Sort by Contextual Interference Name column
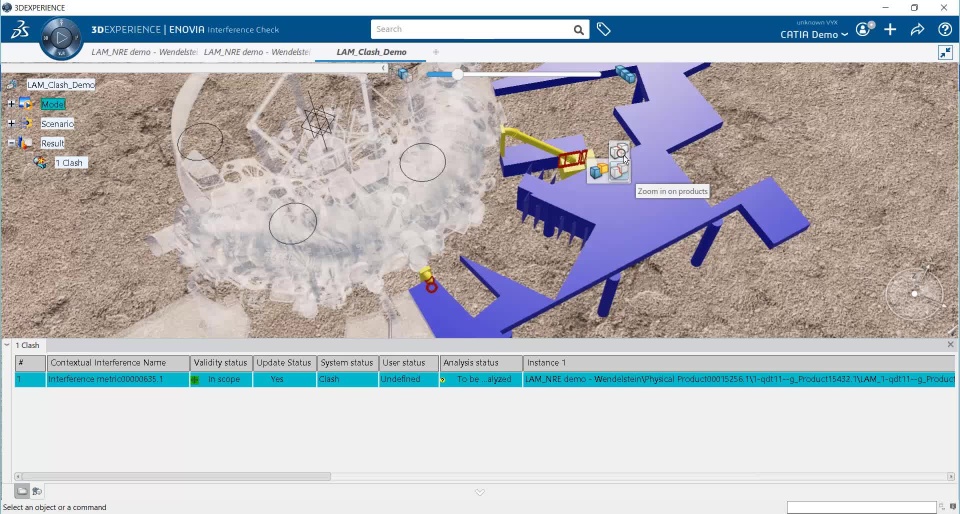The height and width of the screenshot is (514, 960). coord(118,363)
